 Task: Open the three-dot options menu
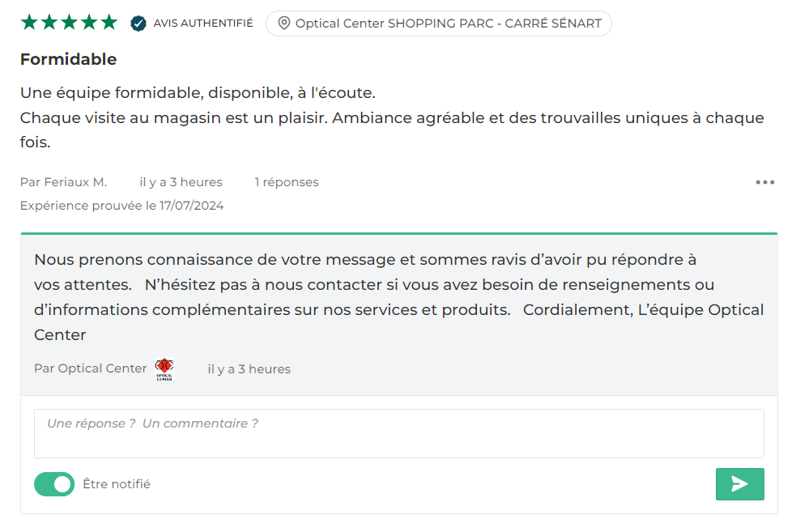click(x=764, y=181)
